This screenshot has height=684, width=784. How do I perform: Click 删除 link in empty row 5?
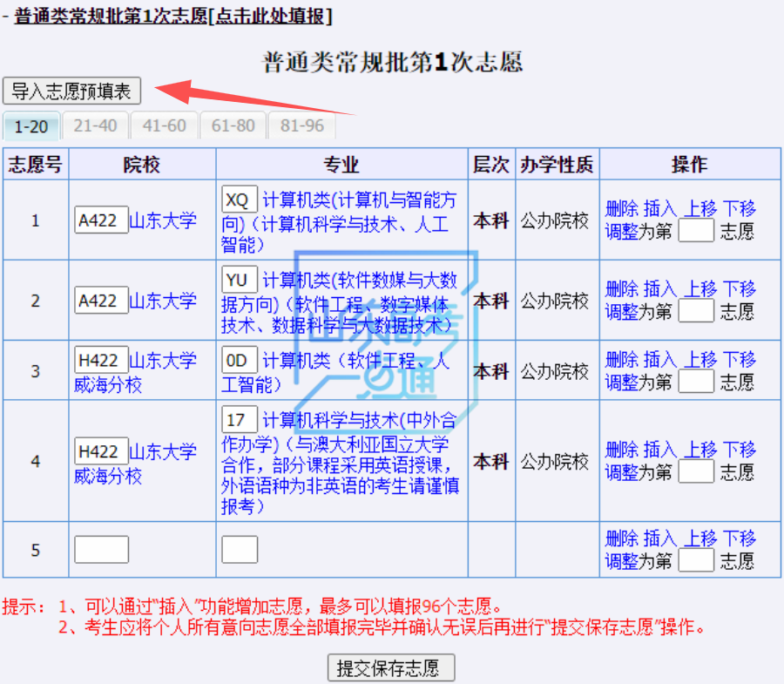pos(621,538)
